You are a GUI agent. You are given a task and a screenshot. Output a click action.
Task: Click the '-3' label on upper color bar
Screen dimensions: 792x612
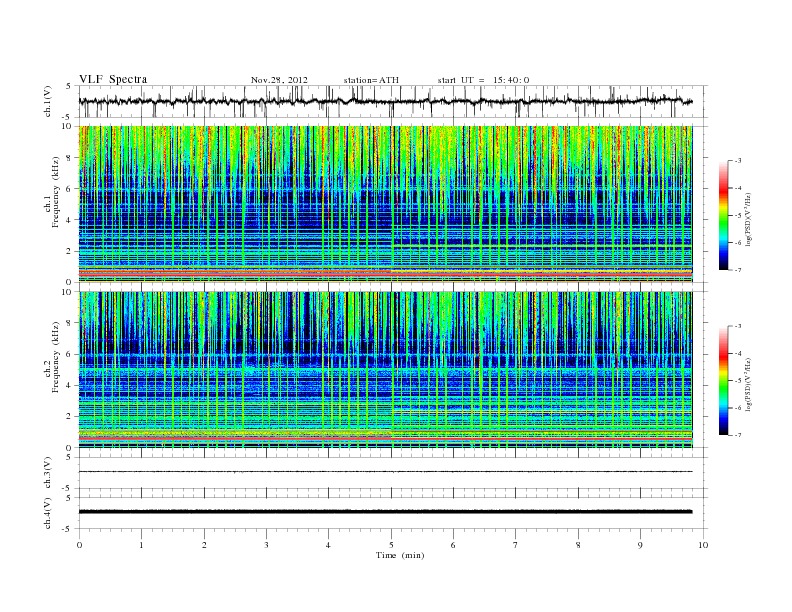(738, 161)
